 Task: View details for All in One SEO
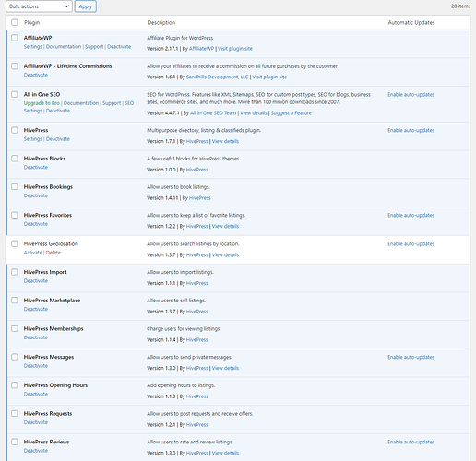tap(254, 113)
